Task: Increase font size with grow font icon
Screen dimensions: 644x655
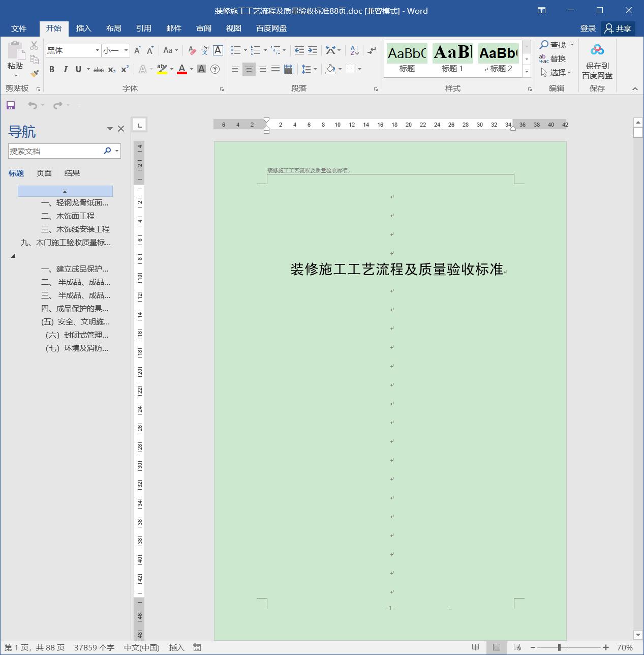Action: coord(138,50)
